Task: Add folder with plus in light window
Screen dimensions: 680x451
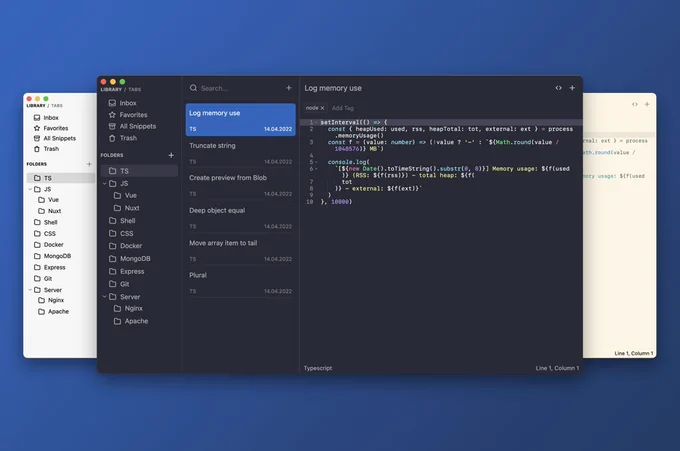Action: [x=89, y=164]
